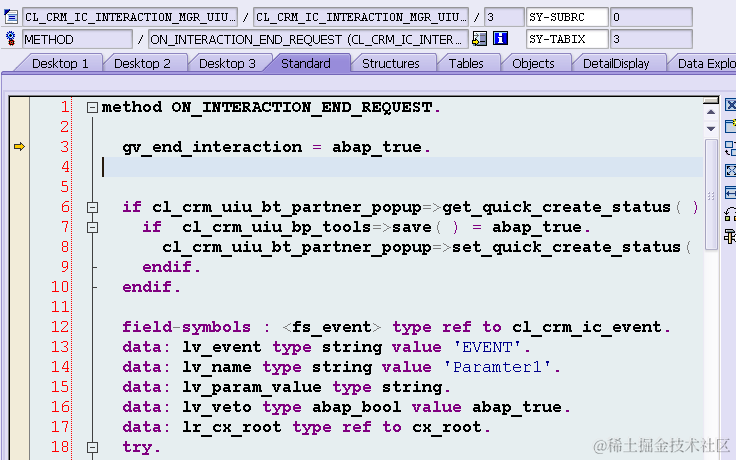Click the '<fs_event>' field symbol on line 12
This screenshot has height=460, width=736.
332,327
